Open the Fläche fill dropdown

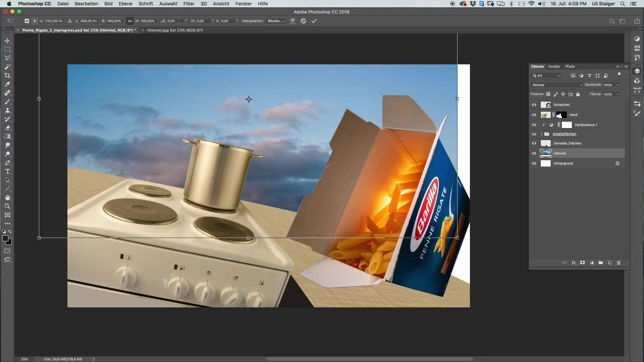click(x=618, y=94)
